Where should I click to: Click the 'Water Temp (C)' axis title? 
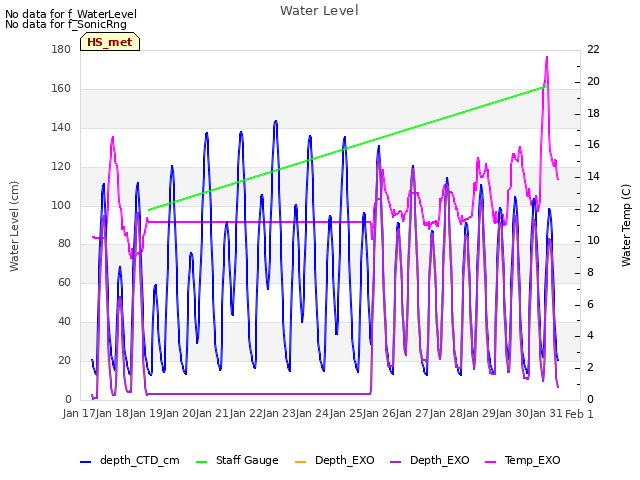pyautogui.click(x=626, y=226)
